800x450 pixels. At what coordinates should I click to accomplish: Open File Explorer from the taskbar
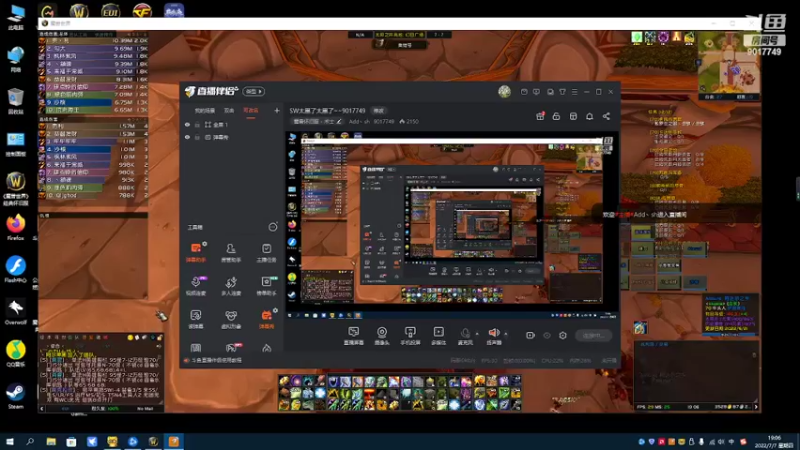point(51,441)
